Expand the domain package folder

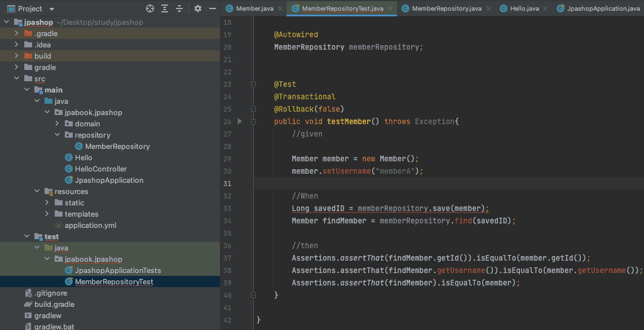point(58,124)
